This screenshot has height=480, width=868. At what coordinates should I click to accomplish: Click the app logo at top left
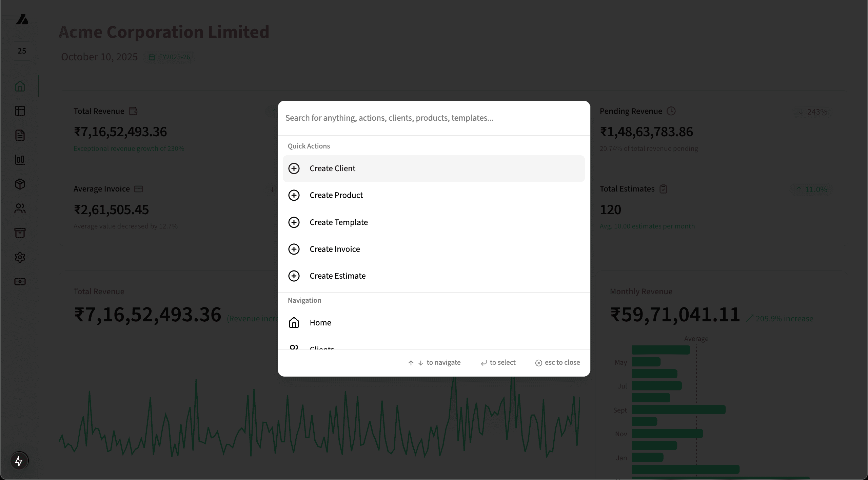click(x=22, y=19)
